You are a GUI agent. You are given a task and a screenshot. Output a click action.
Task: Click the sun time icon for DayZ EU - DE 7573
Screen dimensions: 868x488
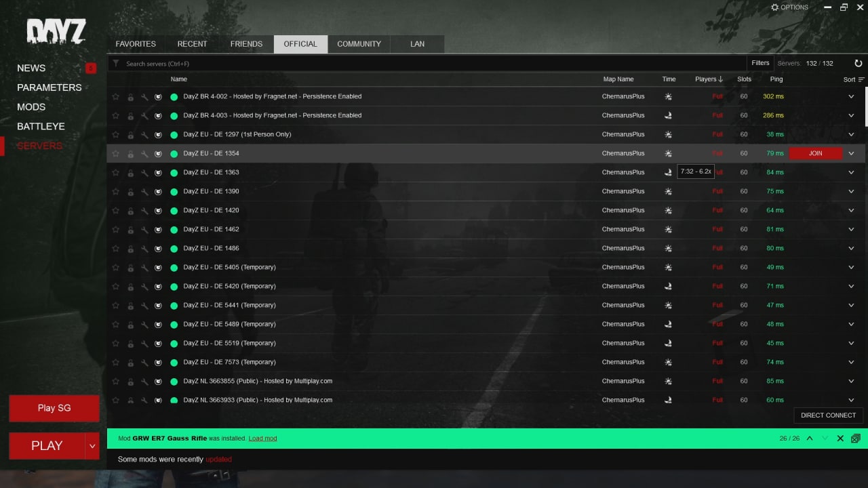668,362
